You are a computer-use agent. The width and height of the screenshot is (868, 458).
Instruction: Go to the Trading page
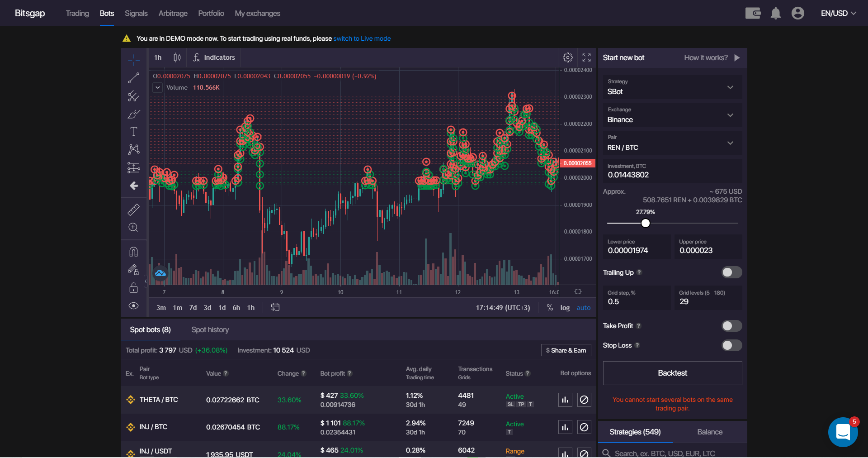77,13
